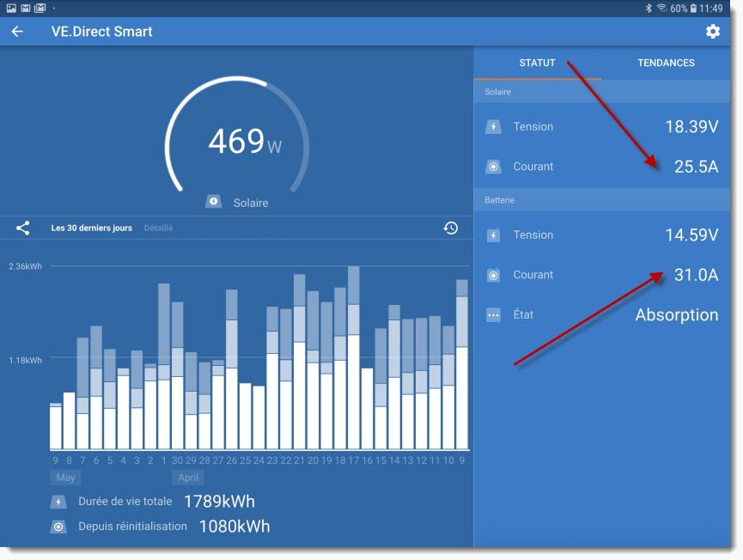This screenshot has height=560, width=743.
Task: Switch to the TENDANCES tab
Action: click(x=666, y=63)
